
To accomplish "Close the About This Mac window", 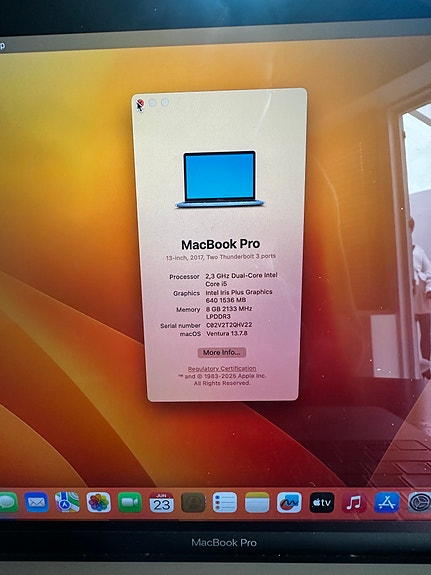I will (140, 103).
